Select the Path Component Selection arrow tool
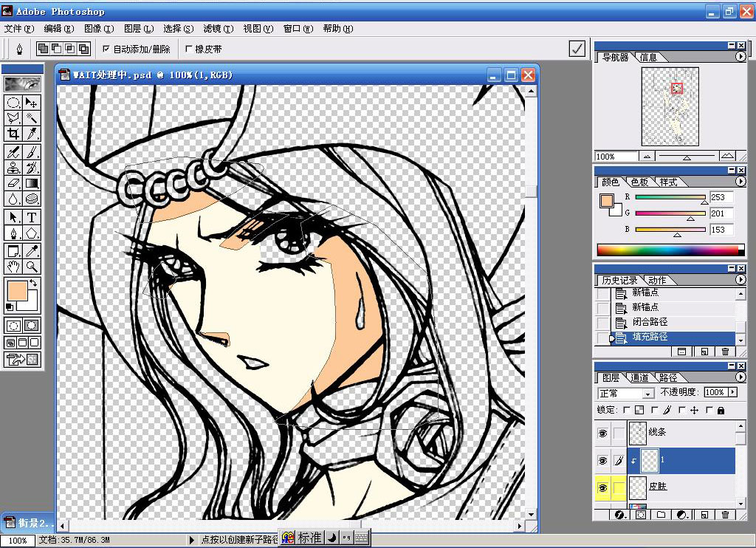This screenshot has width=756, height=548. point(13,218)
